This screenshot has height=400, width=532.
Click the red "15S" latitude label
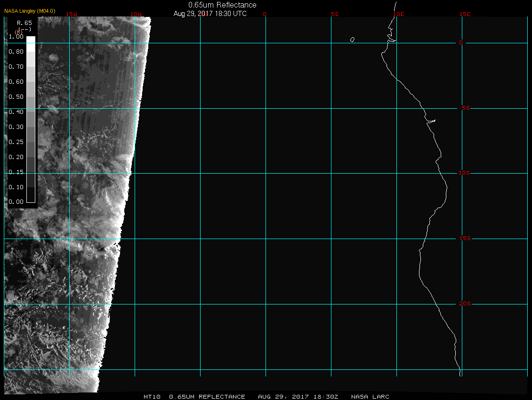point(465,238)
